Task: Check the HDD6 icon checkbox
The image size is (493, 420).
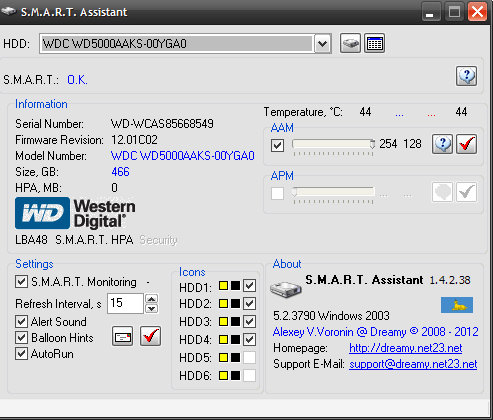Action: point(249,376)
